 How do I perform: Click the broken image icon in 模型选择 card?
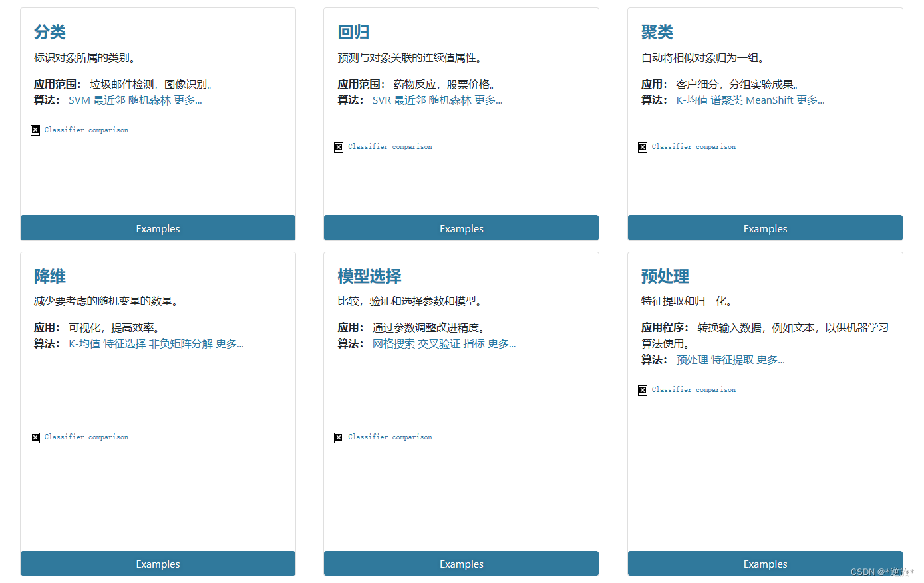click(x=339, y=437)
